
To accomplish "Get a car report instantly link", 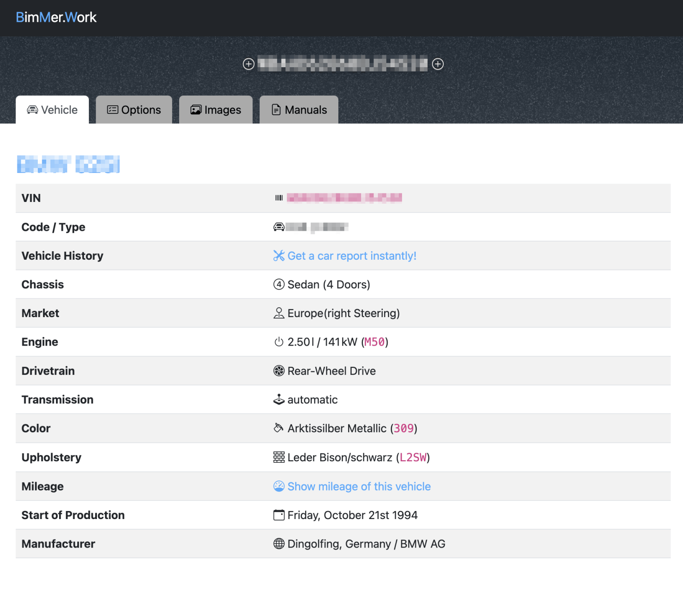I will (x=352, y=256).
